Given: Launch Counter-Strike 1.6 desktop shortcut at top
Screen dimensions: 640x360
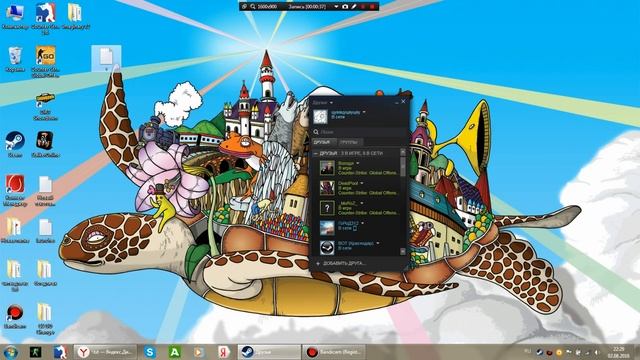Looking at the screenshot, I should [45, 18].
